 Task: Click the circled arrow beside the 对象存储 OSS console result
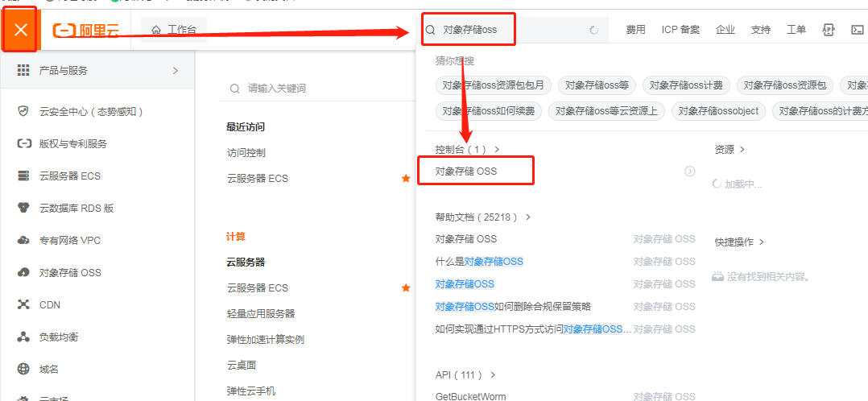click(x=689, y=172)
